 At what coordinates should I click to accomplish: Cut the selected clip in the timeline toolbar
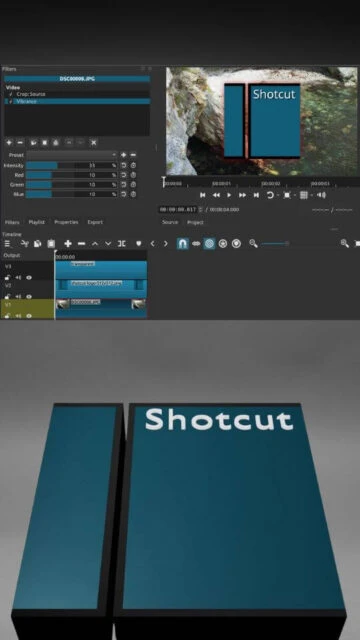click(25, 244)
